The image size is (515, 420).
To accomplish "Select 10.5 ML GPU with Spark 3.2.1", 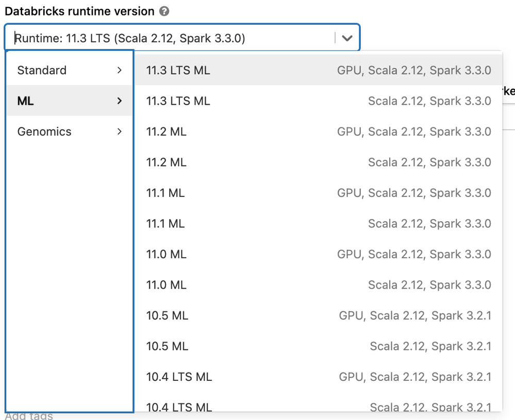I will tap(318, 315).
